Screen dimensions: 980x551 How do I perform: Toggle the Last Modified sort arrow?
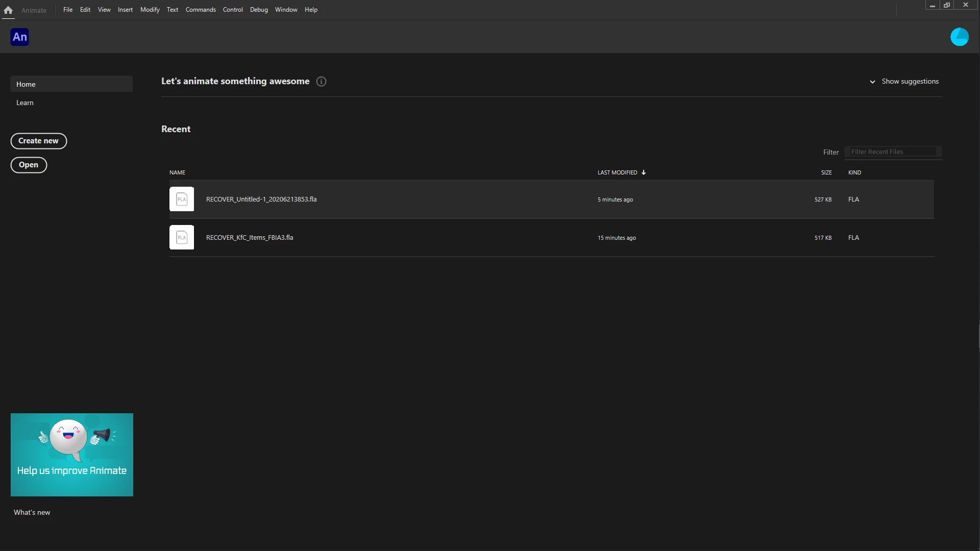click(644, 172)
